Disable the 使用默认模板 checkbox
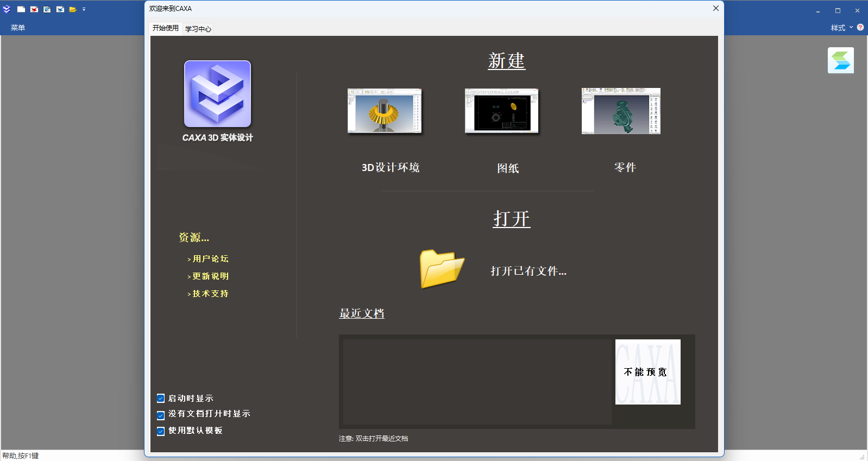868x461 pixels. tap(161, 431)
